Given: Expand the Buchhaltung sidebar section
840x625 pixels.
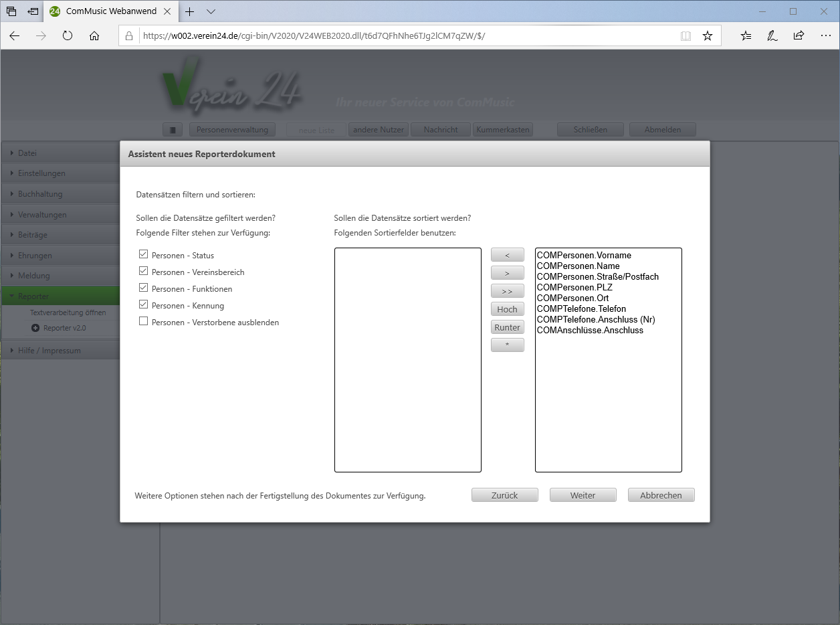Looking at the screenshot, I should 40,194.
